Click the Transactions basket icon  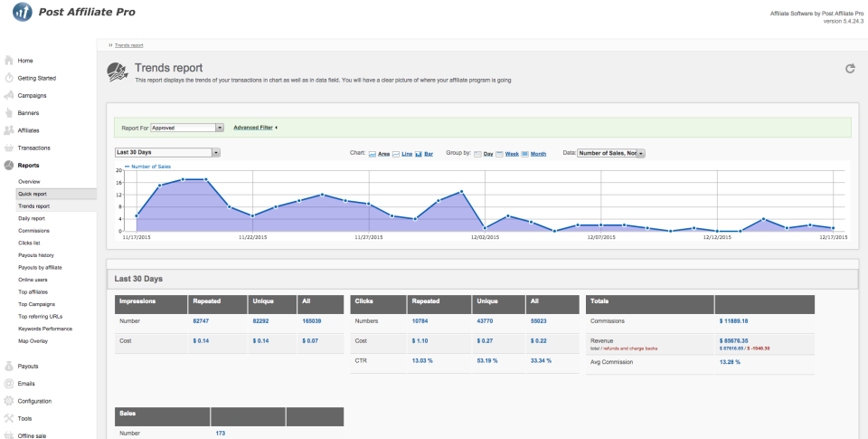coord(9,148)
